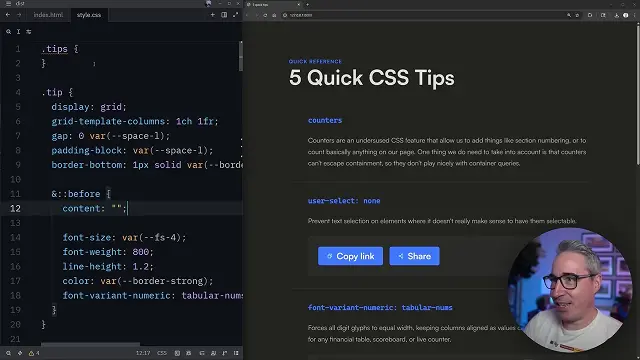Click &::before selector on line 11
This screenshot has height=360, width=640.
[76, 194]
